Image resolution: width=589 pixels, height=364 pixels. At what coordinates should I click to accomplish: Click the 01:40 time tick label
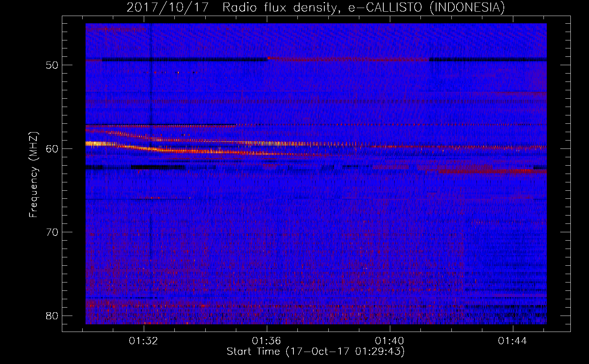390,341
